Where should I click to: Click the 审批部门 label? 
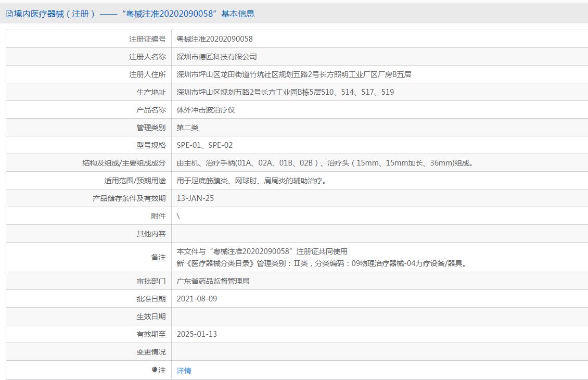(151, 281)
